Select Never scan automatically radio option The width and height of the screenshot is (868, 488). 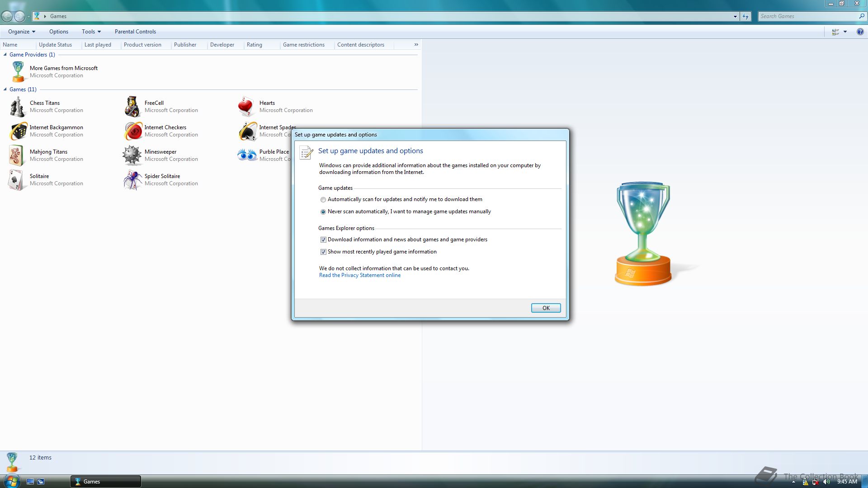(323, 212)
